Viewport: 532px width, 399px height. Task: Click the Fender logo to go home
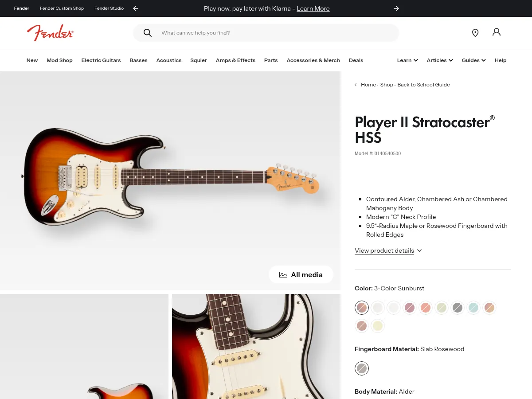[x=50, y=32]
